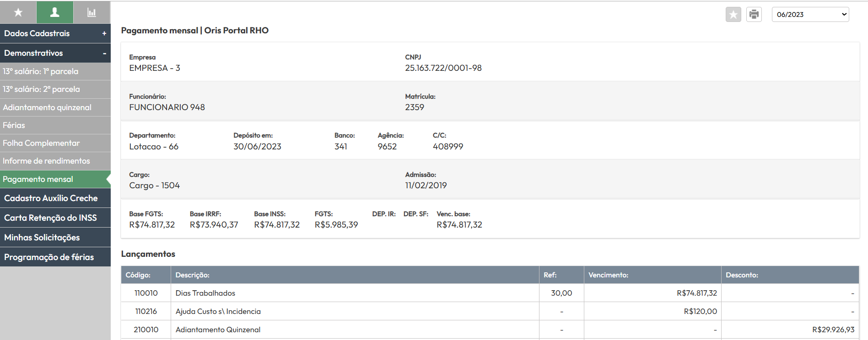Image resolution: width=868 pixels, height=340 pixels.
Task: Click the CNPJ number 25.163.722/0001-98
Action: pos(443,68)
